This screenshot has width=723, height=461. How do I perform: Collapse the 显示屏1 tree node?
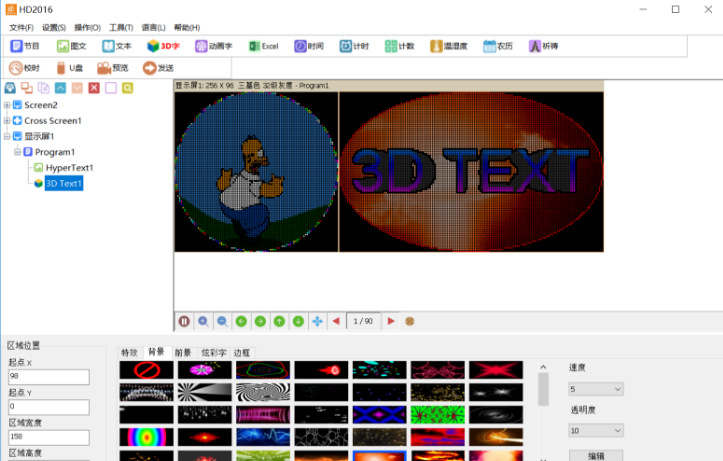pos(7,136)
